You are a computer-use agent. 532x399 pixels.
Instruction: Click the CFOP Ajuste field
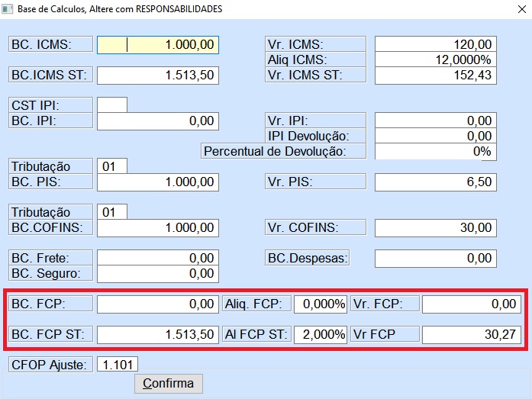(x=118, y=364)
